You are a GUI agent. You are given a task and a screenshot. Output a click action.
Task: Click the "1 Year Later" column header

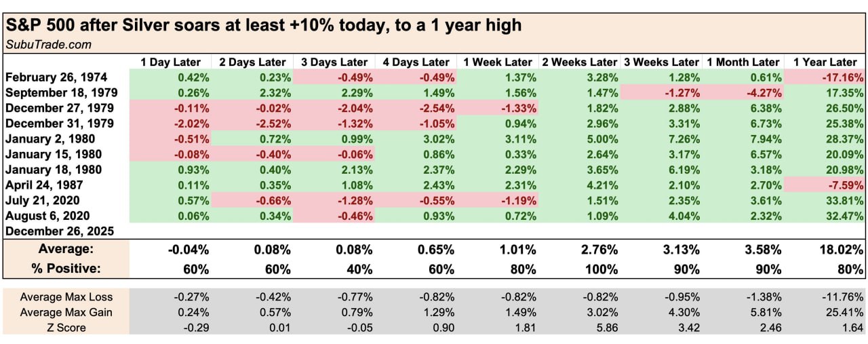(x=824, y=62)
